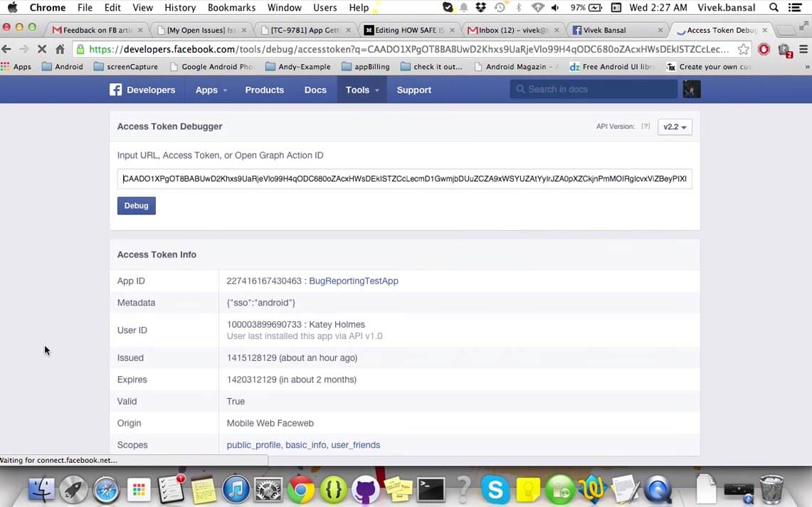Bookmark this page with the star icon
The height and width of the screenshot is (507, 812).
[743, 50]
